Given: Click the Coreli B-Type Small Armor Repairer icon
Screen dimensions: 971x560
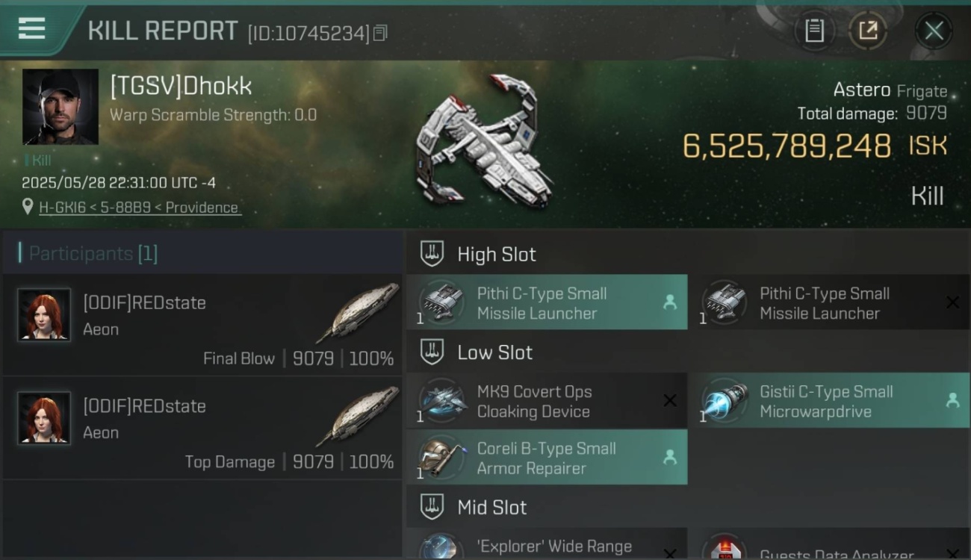Looking at the screenshot, I should coord(442,458).
